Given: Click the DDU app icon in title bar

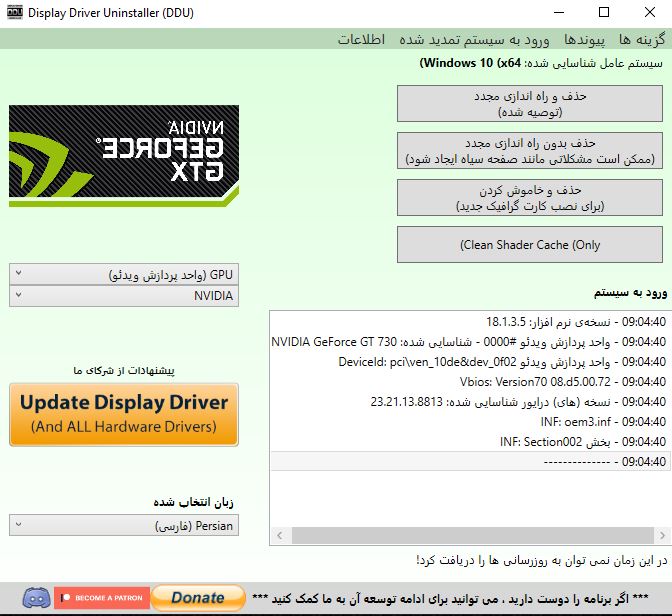Looking at the screenshot, I should click(12, 13).
